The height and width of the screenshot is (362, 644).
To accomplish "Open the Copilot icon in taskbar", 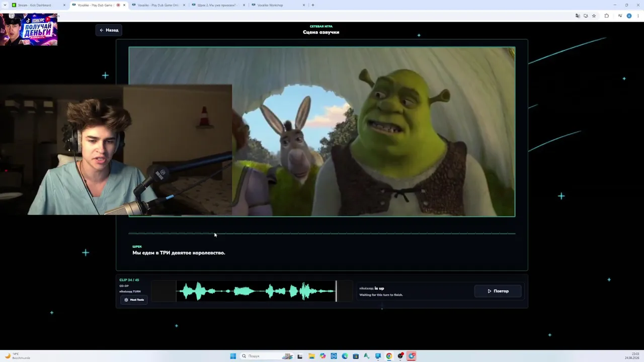I will click(x=323, y=356).
